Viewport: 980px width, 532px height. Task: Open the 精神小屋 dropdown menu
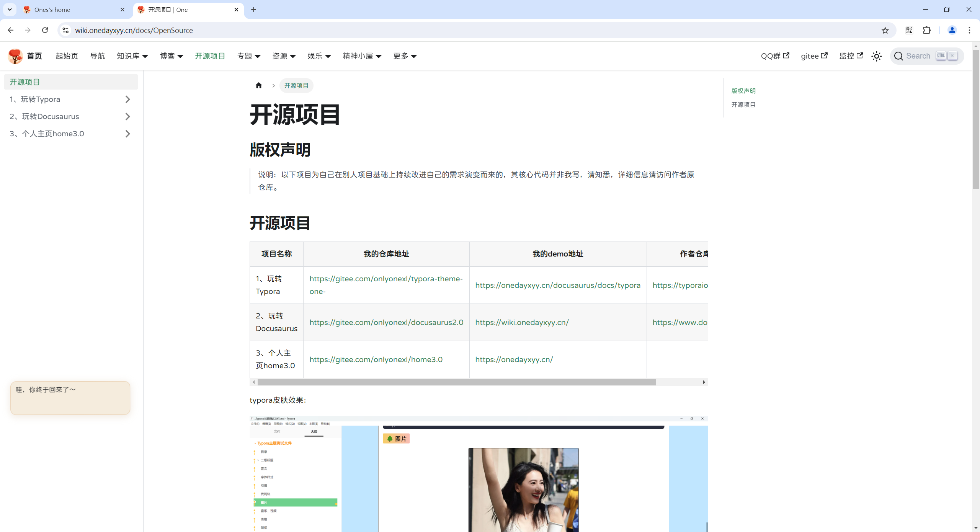(x=362, y=56)
